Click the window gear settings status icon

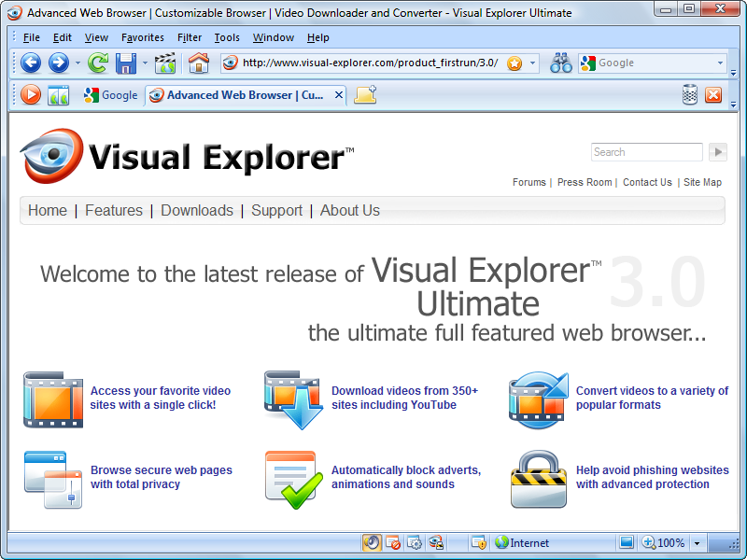point(415,542)
